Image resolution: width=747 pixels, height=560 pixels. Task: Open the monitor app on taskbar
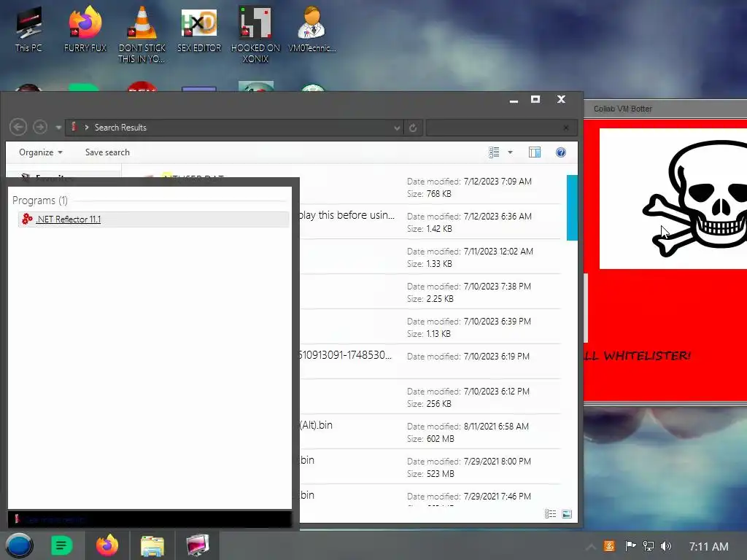197,545
